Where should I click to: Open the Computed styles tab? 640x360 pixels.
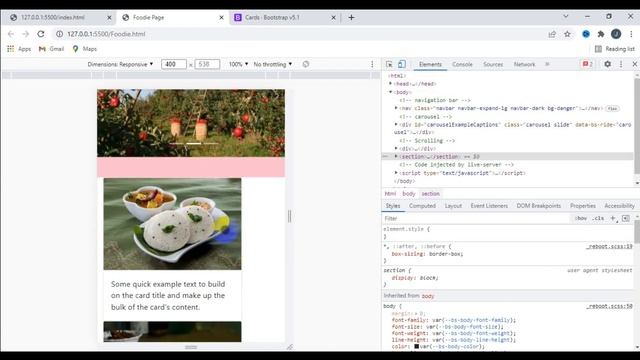click(422, 206)
